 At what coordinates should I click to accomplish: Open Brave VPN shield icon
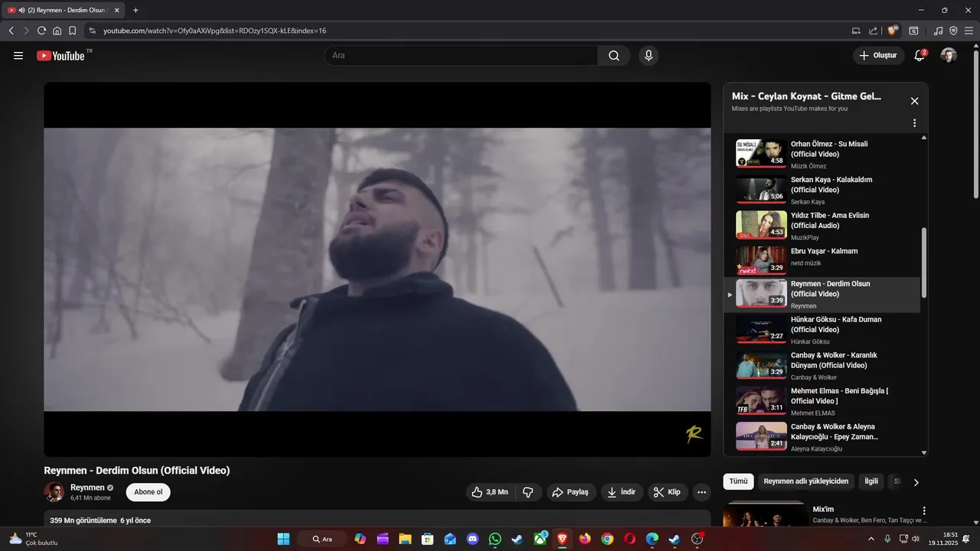(953, 31)
